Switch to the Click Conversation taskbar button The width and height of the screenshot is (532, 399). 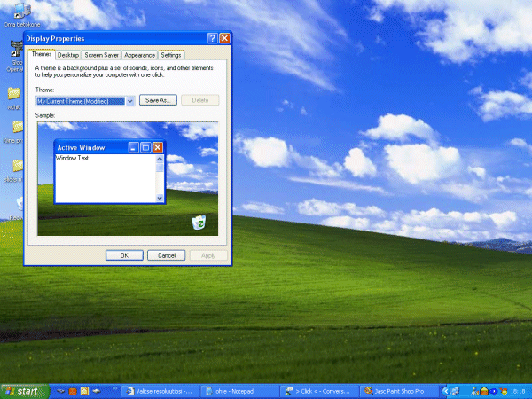[x=319, y=391]
